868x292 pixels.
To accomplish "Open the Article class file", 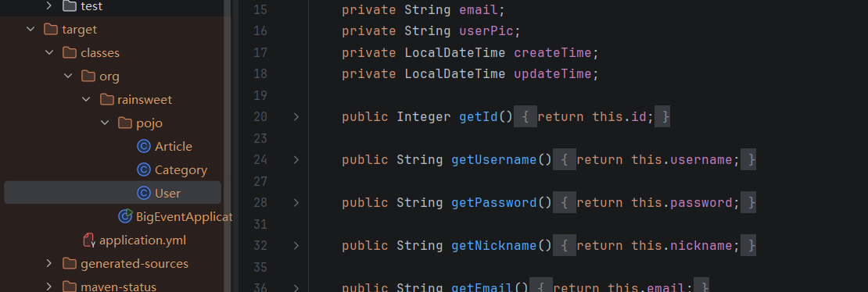I will tap(174, 147).
